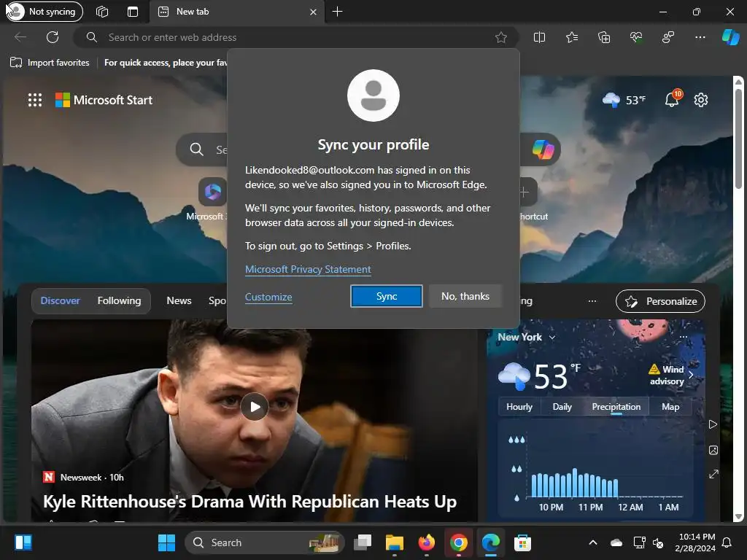Screen dimensions: 747x560
Task: Focus the search or web address bar
Action: pyautogui.click(x=295, y=37)
